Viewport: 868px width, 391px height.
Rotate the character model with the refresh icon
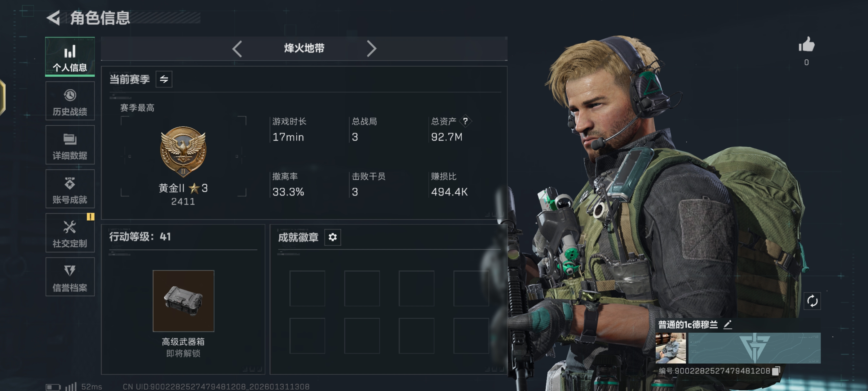[x=812, y=301]
